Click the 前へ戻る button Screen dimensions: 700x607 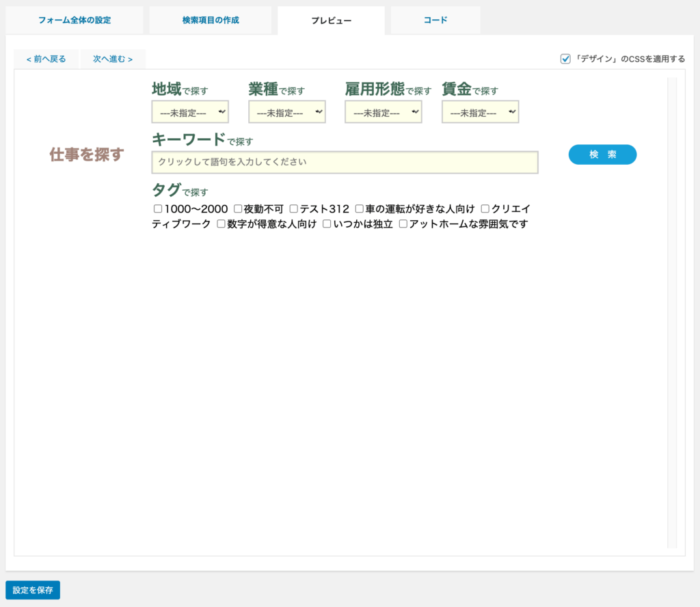[x=46, y=59]
